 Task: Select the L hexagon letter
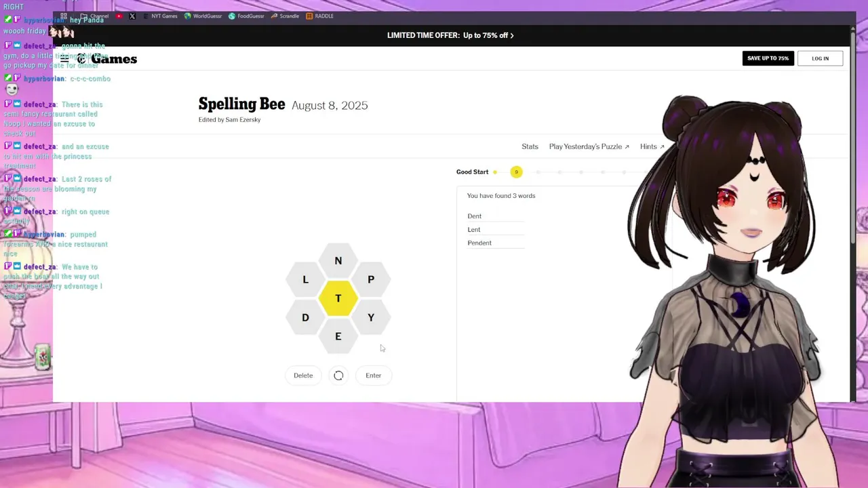305,279
